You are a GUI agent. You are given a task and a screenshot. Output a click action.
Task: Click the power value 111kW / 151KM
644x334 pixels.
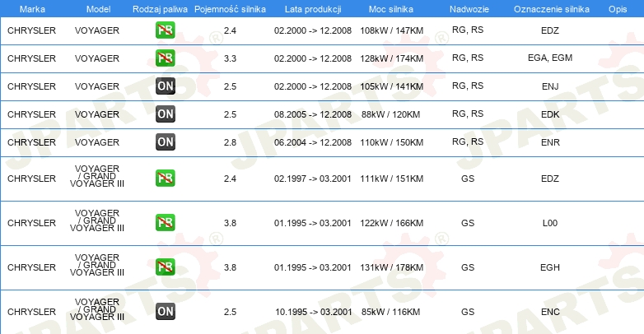click(391, 179)
